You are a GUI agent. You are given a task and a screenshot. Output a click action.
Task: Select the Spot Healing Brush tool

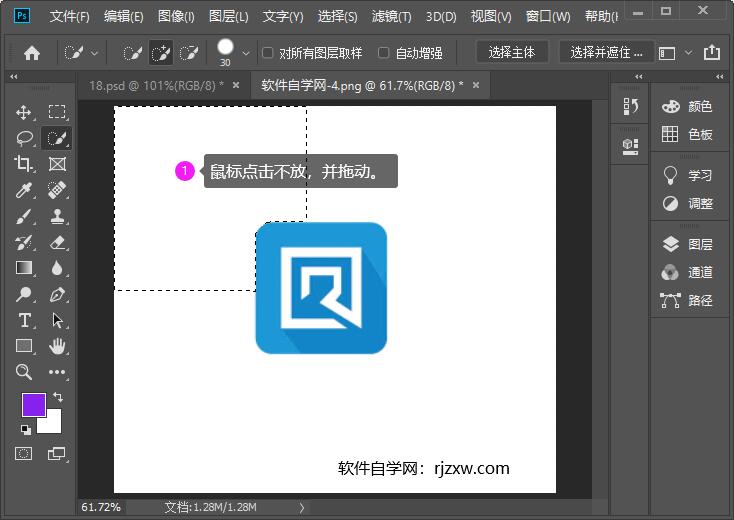[57, 190]
